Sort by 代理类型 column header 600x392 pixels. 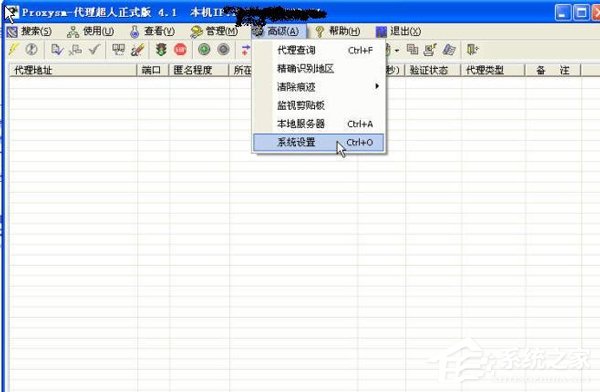(492, 70)
